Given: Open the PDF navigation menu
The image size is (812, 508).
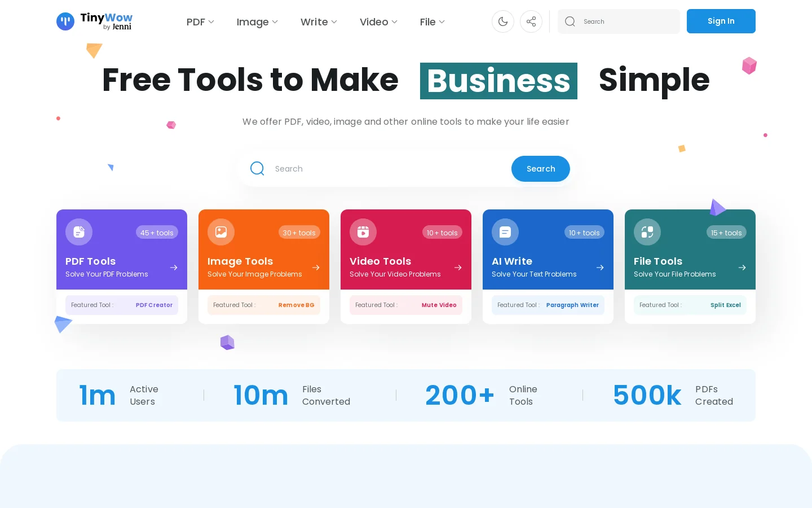Looking at the screenshot, I should [200, 22].
